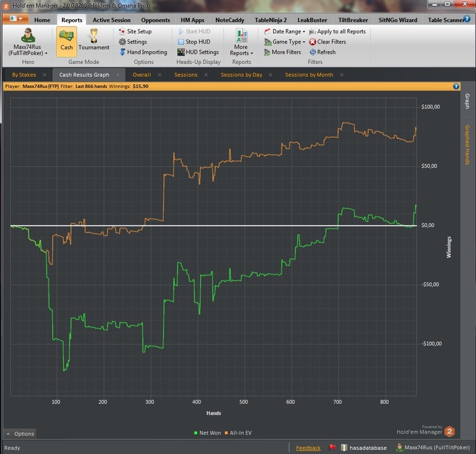Click Apply to all Reports
Image resolution: width=476 pixels, height=454 pixels.
[337, 31]
